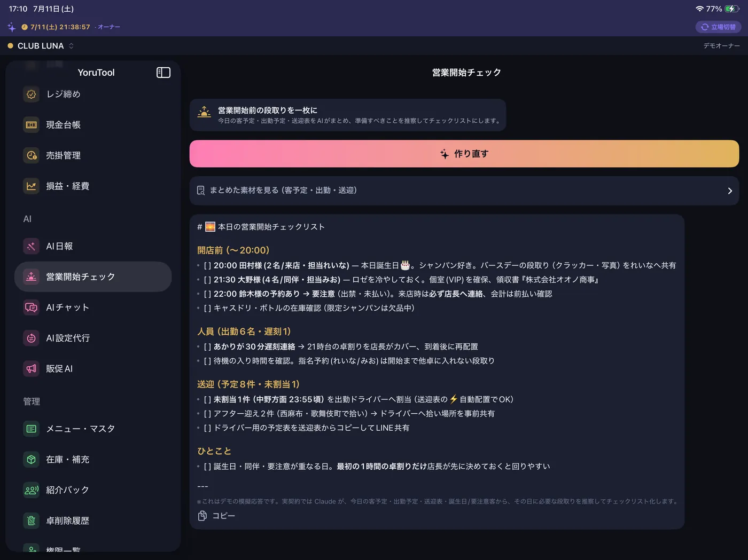Screen dimensions: 748x560
Task: Open the CLUB LUNA store switcher
Action: (41, 46)
